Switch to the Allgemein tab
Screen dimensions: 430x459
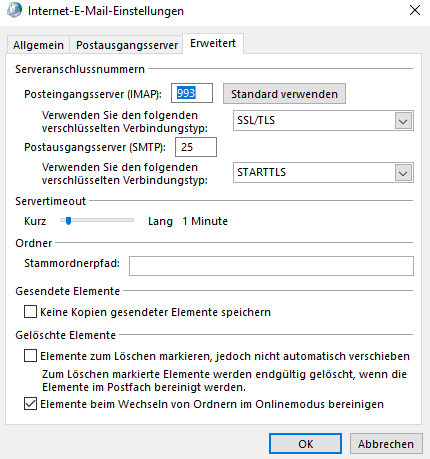coord(38,45)
